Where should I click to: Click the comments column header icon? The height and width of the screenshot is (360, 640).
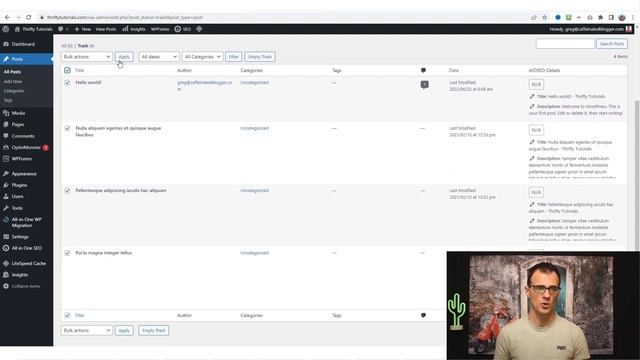(x=423, y=71)
